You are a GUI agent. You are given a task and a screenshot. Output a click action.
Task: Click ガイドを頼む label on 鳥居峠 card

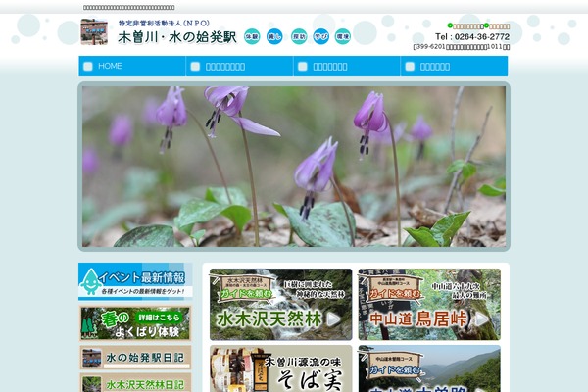tap(395, 294)
